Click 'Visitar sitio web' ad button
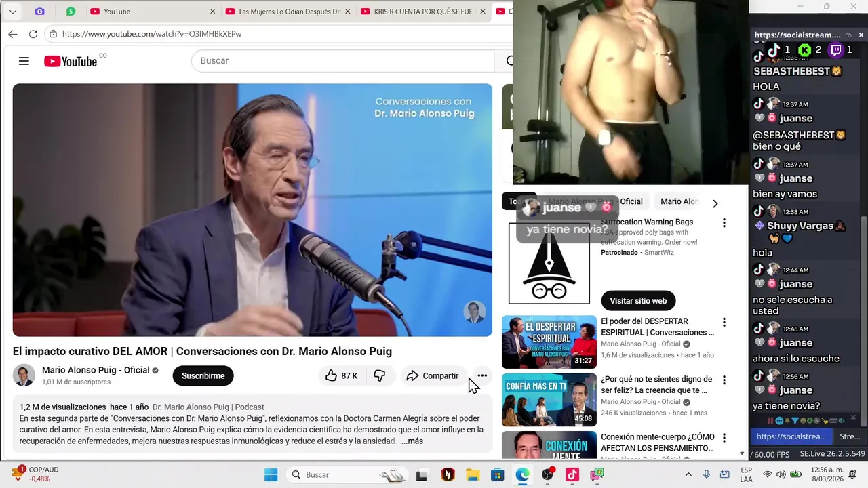Screen dimensions: 868x488 [638, 301]
